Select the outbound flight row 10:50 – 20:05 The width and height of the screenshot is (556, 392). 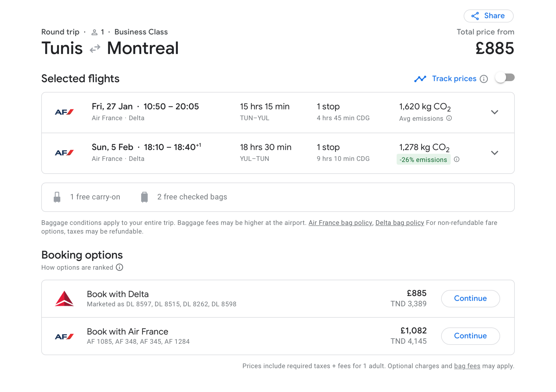(x=278, y=113)
